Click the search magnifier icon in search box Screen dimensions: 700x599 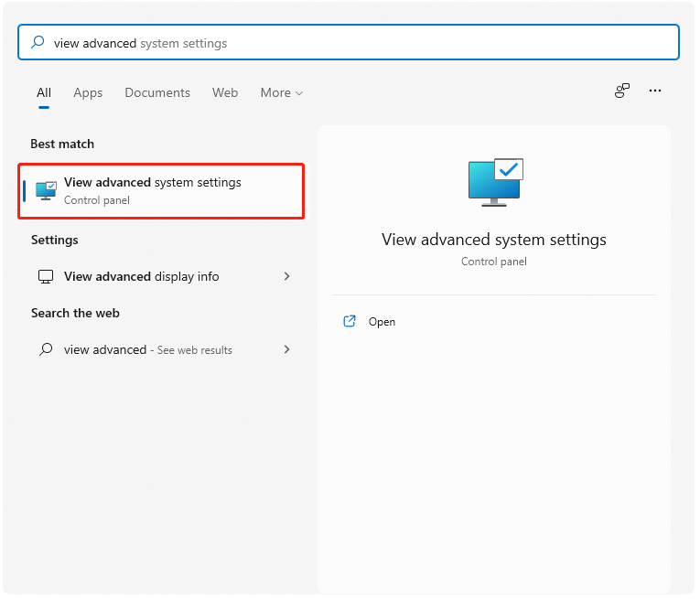point(38,42)
